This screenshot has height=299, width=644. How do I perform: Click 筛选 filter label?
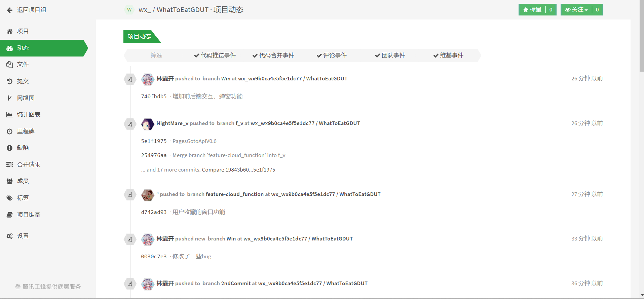[x=156, y=55]
